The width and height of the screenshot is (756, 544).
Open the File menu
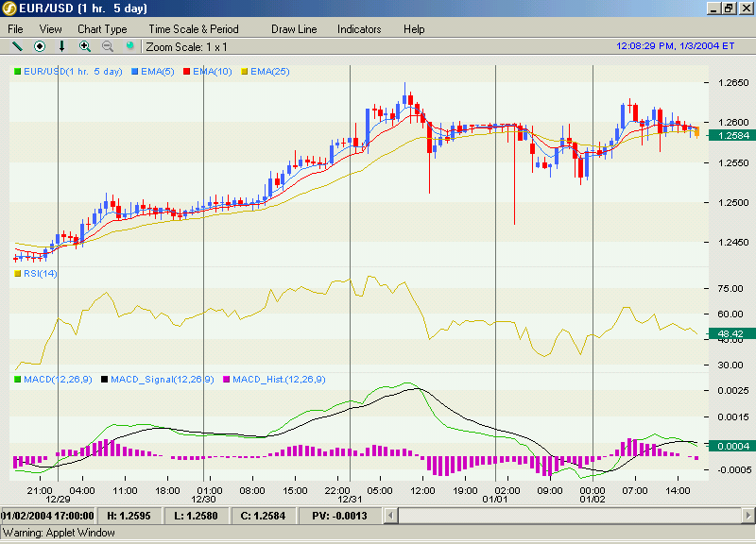15,29
